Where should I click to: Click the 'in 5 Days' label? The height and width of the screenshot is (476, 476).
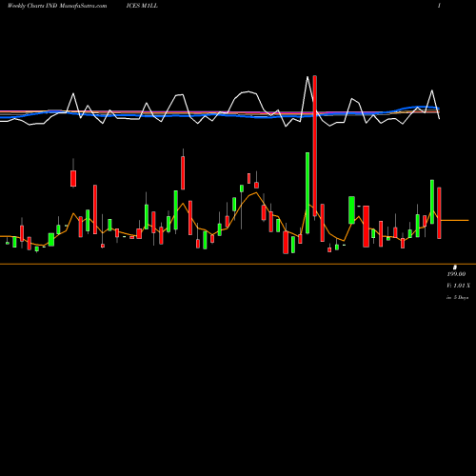coord(458,298)
